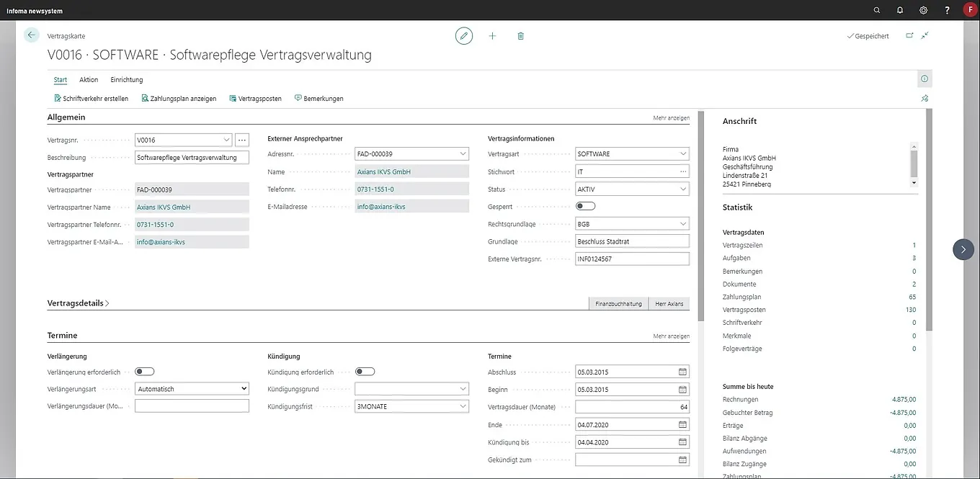Click the Anschrift address scrollbar

tap(914, 164)
